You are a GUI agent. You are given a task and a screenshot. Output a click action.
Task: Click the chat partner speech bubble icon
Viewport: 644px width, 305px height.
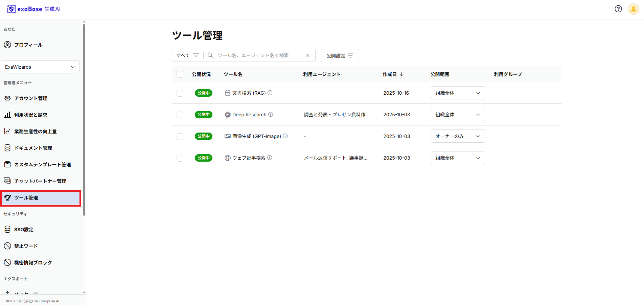[x=7, y=181]
